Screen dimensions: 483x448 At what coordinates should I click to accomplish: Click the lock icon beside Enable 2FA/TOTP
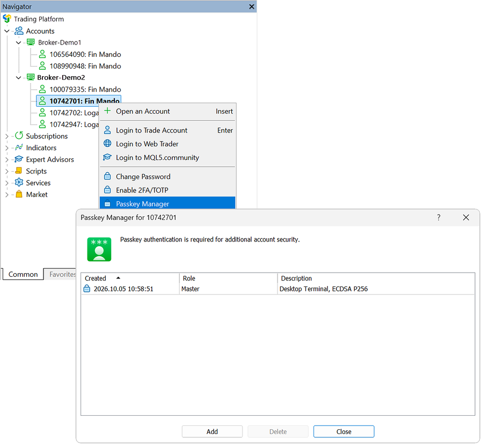(107, 190)
